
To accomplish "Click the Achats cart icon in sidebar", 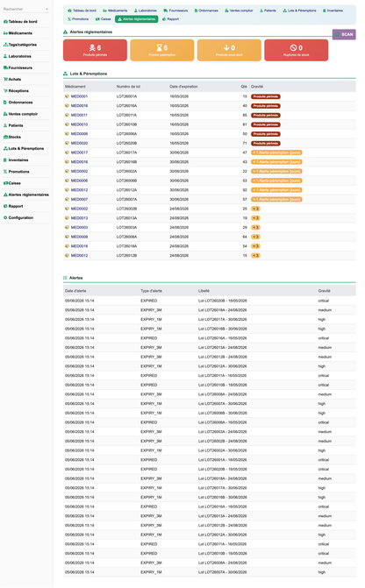I will tap(5, 80).
